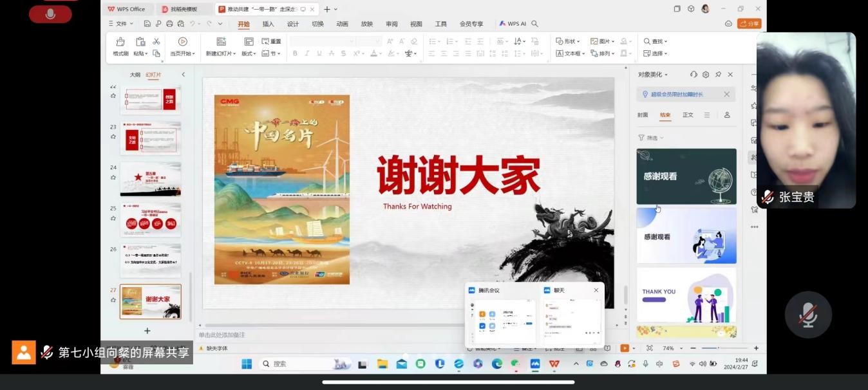Open the WPS AI assistant
The height and width of the screenshot is (390, 868).
pyautogui.click(x=513, y=24)
